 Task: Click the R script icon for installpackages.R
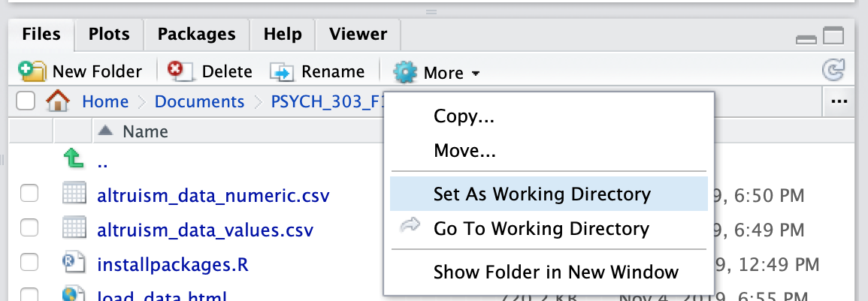[x=74, y=264]
